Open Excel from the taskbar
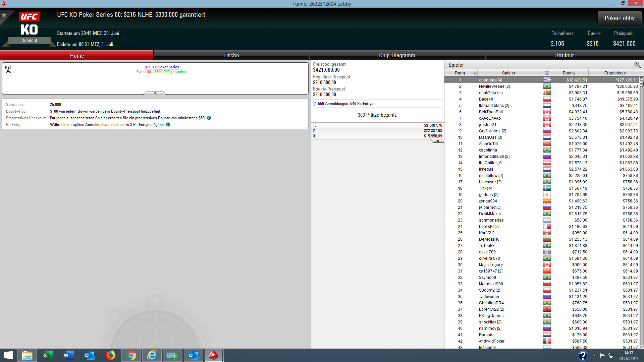The width and height of the screenshot is (644, 362). pos(48,355)
